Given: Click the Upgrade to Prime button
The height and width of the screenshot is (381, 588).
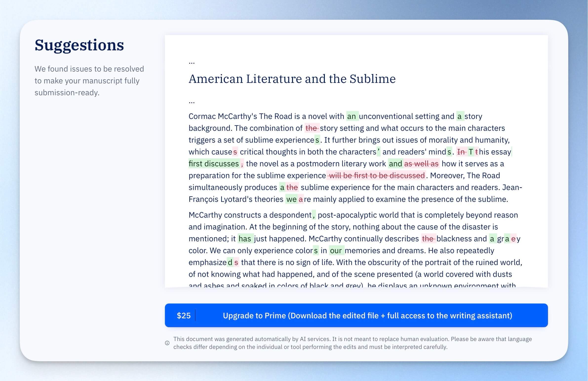Looking at the screenshot, I should [356, 315].
